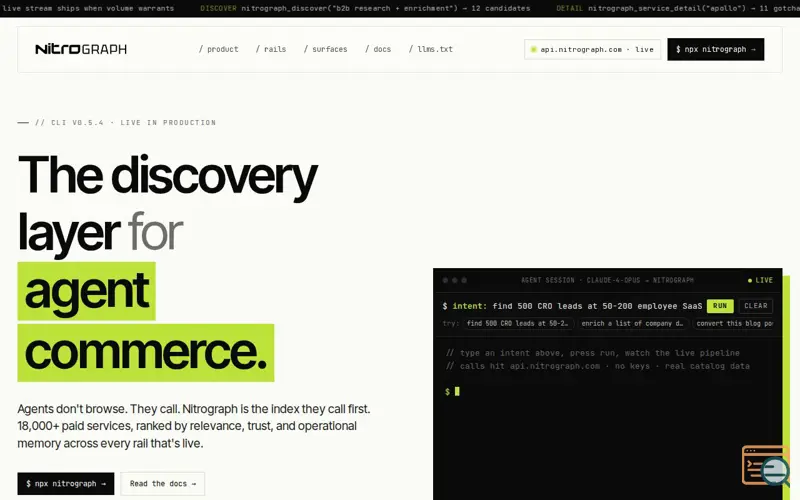
Task: Click the 'CLI v0.5.4 · LIVE IN PRODUCTION' label
Action: 126,122
